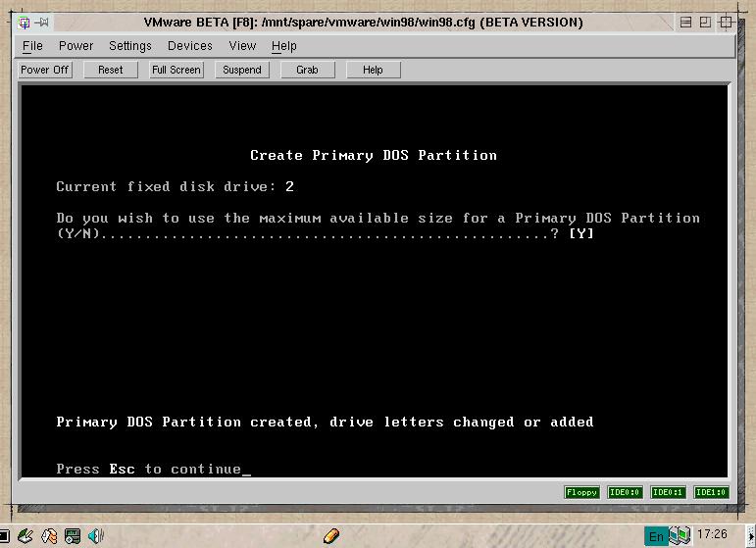Open the Devices menu
Image resolution: width=756 pixels, height=548 pixels.
click(189, 46)
